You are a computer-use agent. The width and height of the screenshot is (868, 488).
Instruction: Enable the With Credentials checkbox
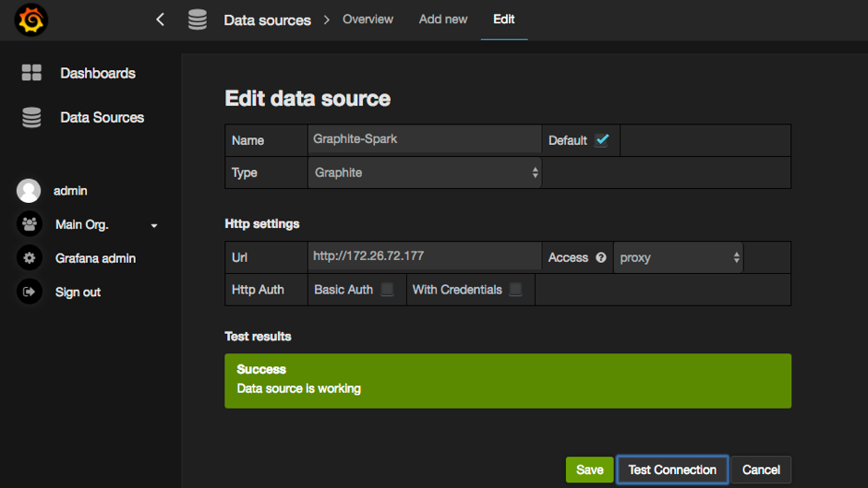[x=516, y=290]
